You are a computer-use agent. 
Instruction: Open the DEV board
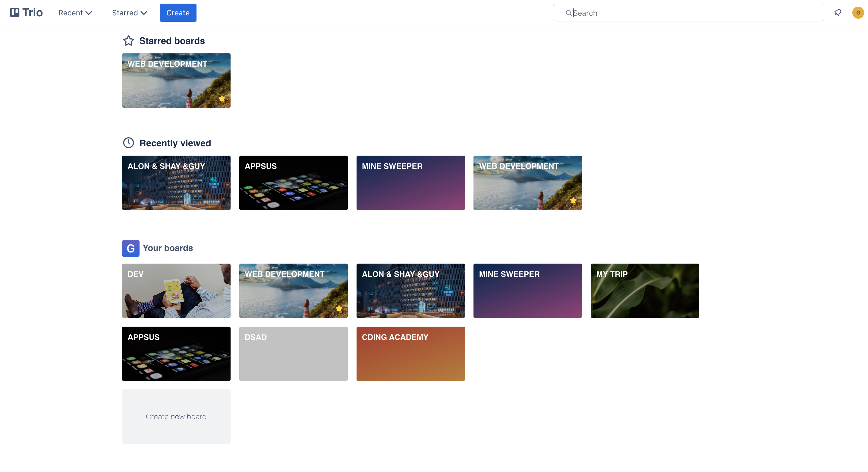pyautogui.click(x=176, y=291)
